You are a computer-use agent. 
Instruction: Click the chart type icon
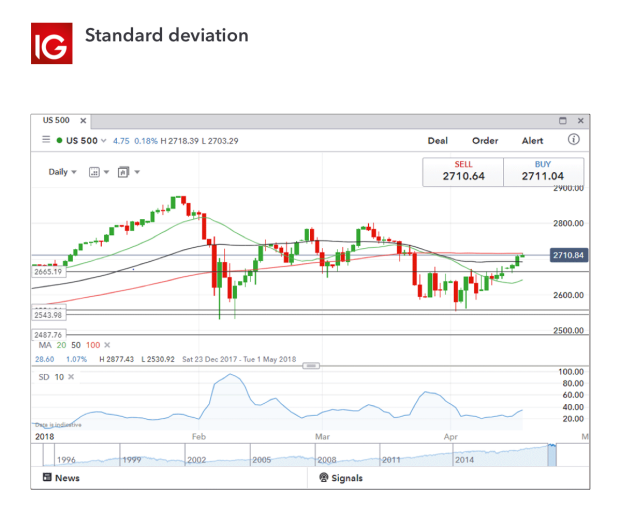click(x=94, y=172)
